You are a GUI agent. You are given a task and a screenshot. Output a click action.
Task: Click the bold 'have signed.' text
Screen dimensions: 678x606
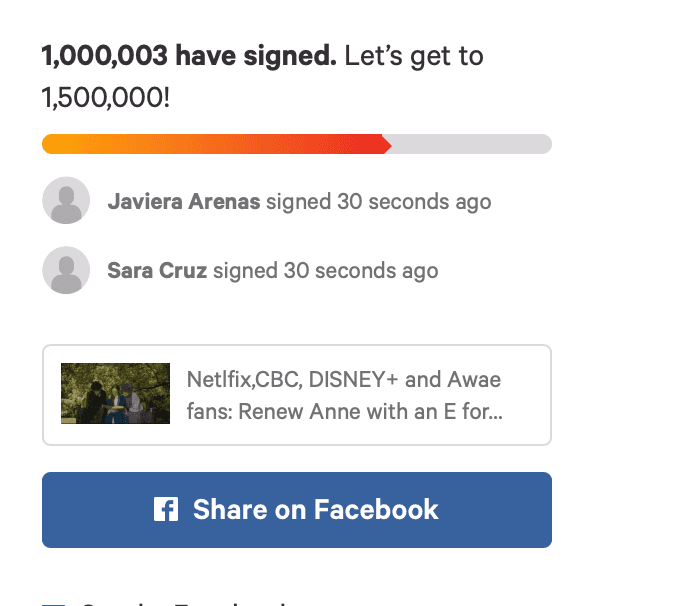[x=255, y=56]
